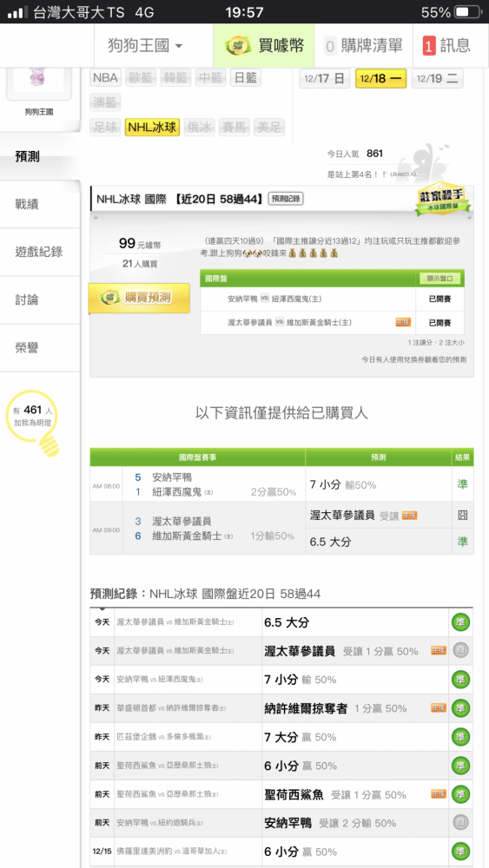Choose the 12/19 二 date
Image resolution: width=489 pixels, height=868 pixels.
pos(438,79)
